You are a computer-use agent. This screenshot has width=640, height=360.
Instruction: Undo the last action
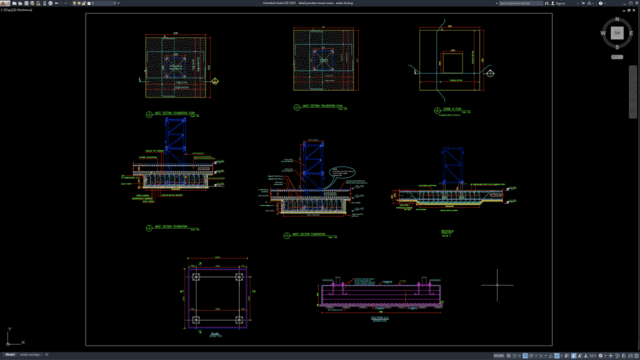tap(56, 3)
